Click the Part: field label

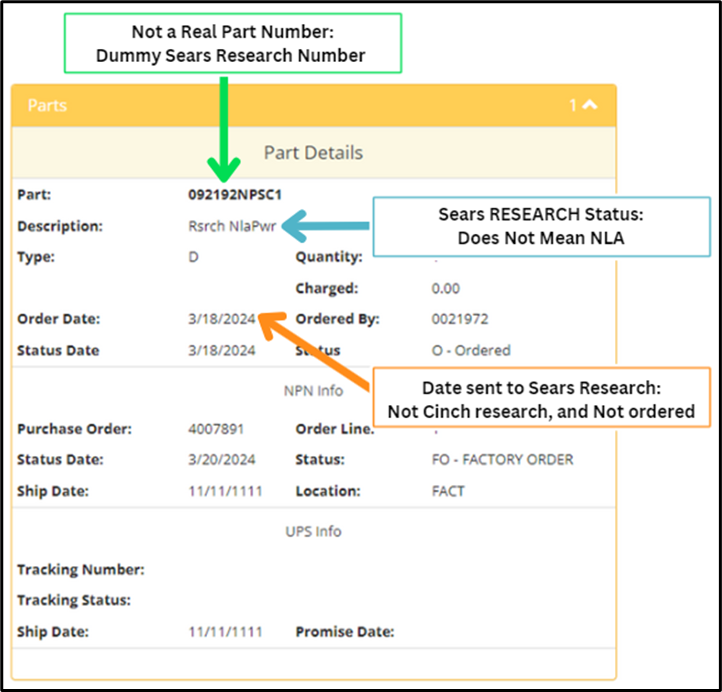[x=34, y=195]
